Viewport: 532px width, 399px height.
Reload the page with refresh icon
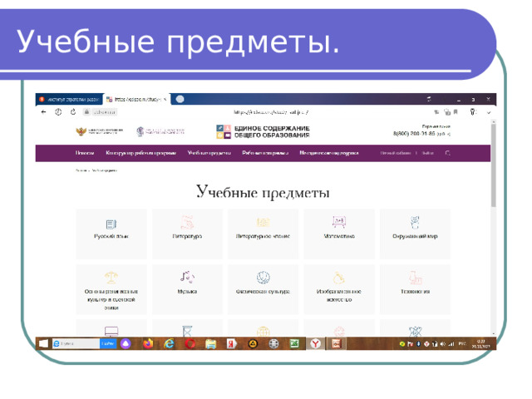73,111
